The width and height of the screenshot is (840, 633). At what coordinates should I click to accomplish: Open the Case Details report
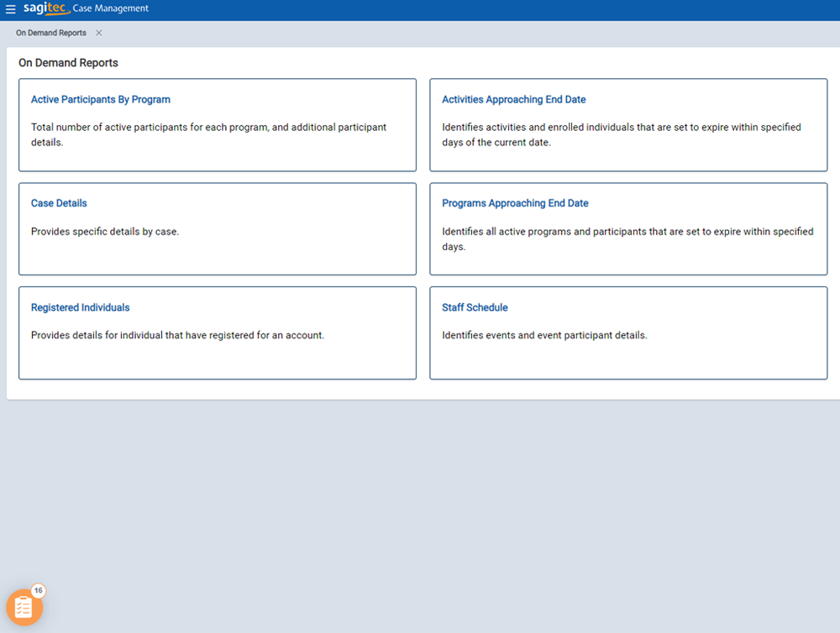[x=59, y=203]
